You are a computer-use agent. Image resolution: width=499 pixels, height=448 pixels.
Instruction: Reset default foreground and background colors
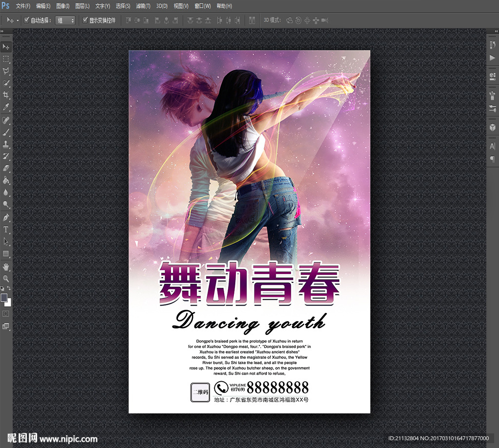point(2,289)
